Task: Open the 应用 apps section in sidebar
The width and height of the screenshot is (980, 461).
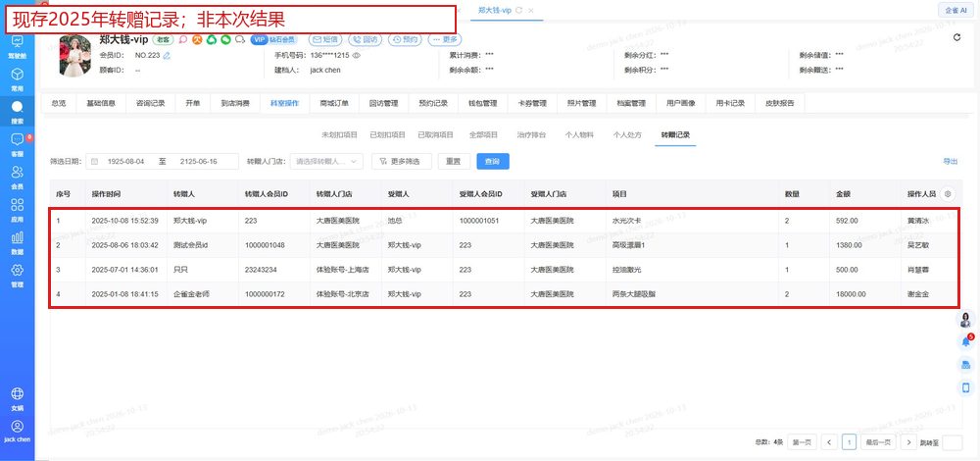Action: pos(17,210)
